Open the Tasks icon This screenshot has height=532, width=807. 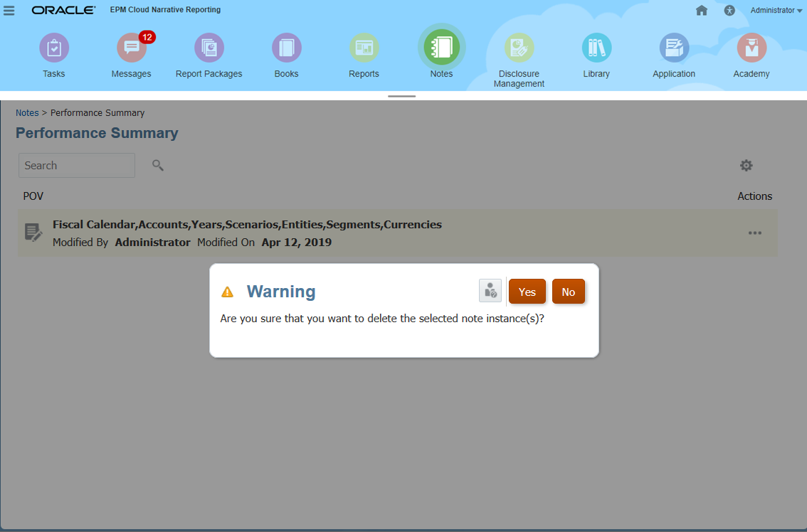pyautogui.click(x=54, y=48)
